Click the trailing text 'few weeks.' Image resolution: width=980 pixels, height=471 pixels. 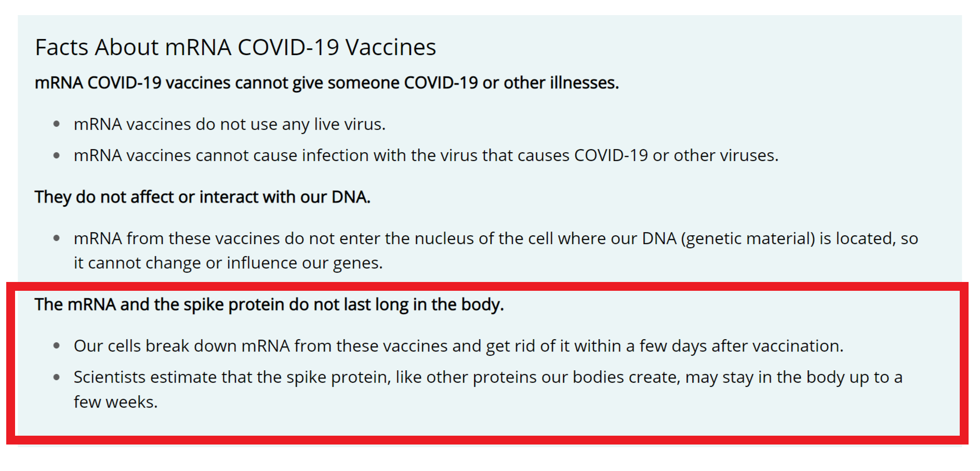[x=115, y=402]
